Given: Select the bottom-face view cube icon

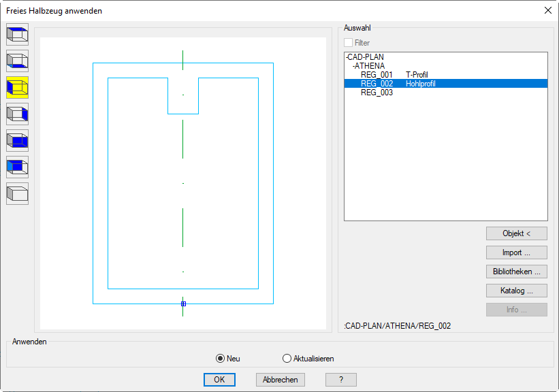Looking at the screenshot, I should pyautogui.click(x=17, y=61).
